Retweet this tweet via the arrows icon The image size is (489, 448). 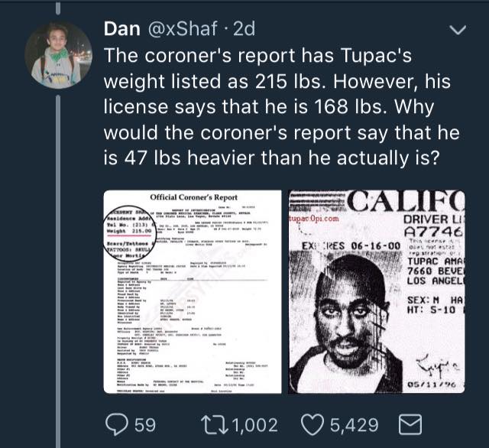[x=214, y=425]
